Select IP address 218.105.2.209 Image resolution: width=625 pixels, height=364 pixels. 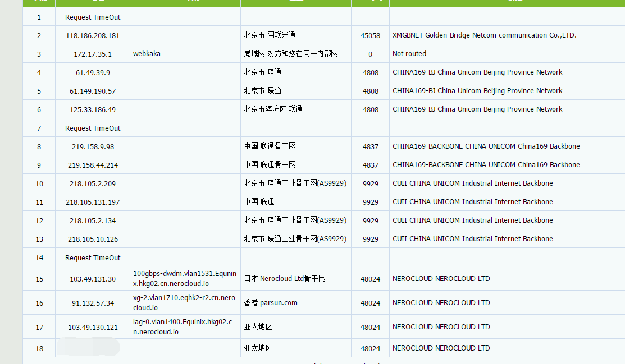coord(93,183)
